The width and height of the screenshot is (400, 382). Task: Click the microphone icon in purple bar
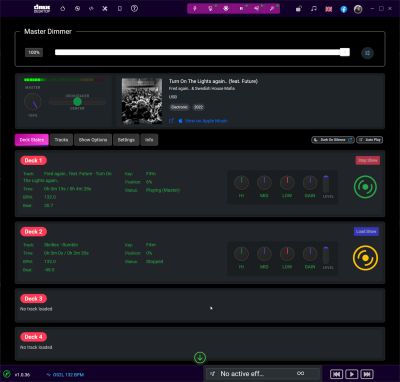click(195, 9)
